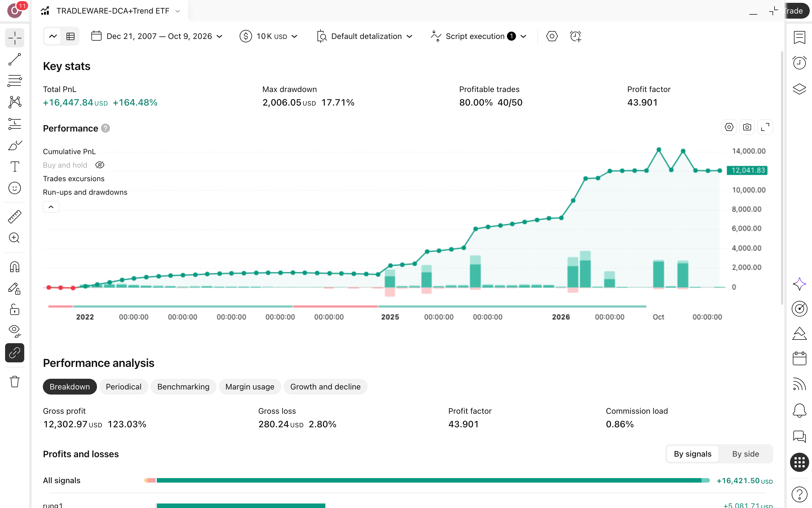Image resolution: width=812 pixels, height=508 pixels.
Task: Open the Benchmarking tab
Action: click(183, 387)
